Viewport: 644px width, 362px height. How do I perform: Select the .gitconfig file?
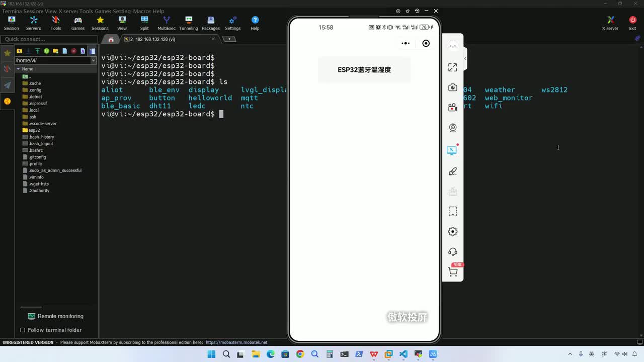click(34, 157)
